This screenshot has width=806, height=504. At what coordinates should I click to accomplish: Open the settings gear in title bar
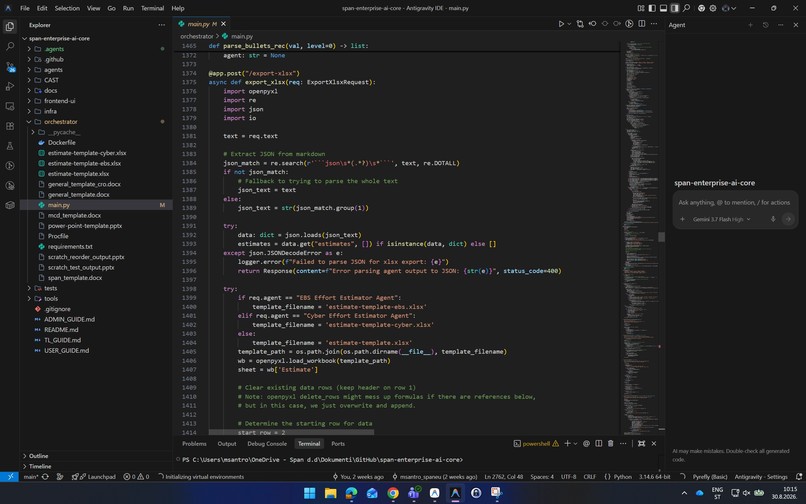(713, 8)
